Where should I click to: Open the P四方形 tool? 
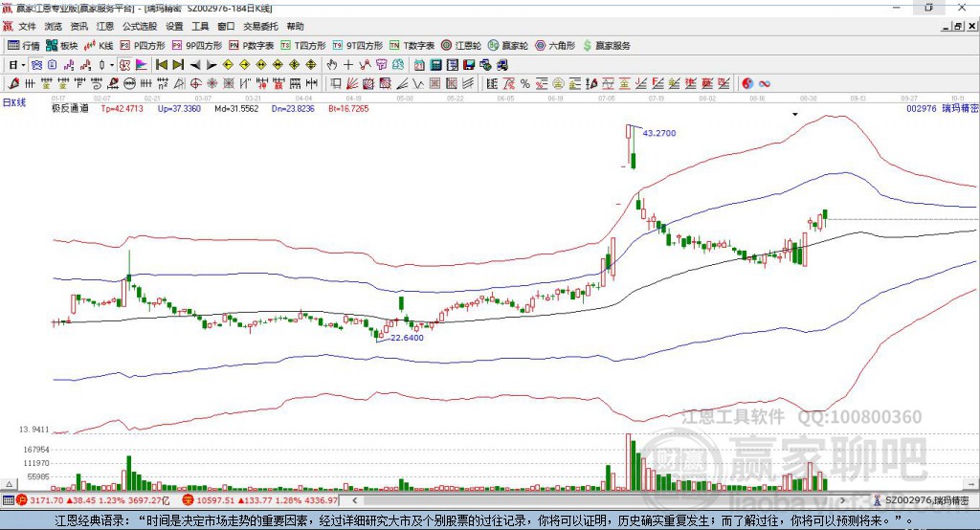click(x=144, y=46)
